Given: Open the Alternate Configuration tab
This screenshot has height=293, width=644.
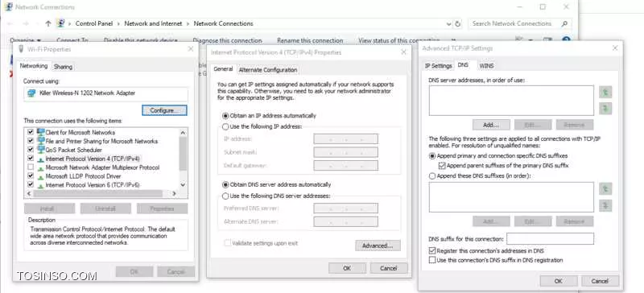Looking at the screenshot, I should tap(268, 70).
